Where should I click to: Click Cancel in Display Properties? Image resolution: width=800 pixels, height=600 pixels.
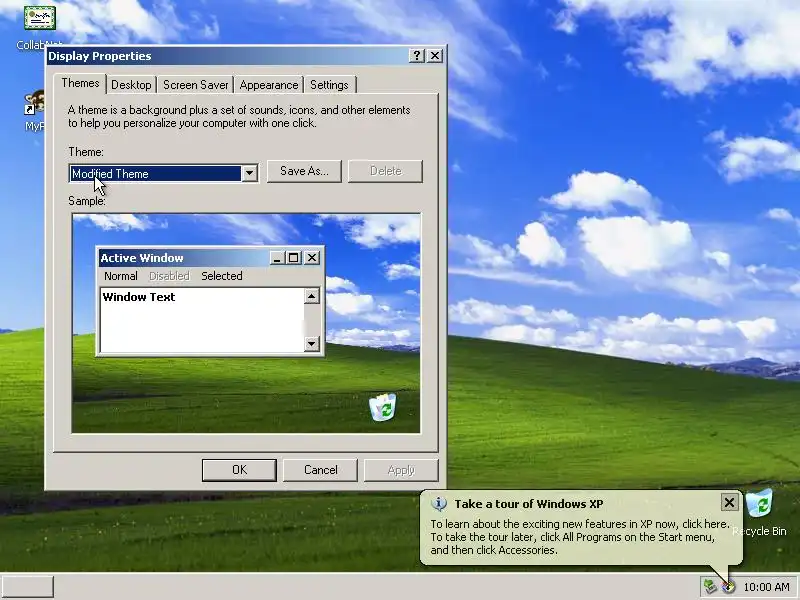coord(320,470)
